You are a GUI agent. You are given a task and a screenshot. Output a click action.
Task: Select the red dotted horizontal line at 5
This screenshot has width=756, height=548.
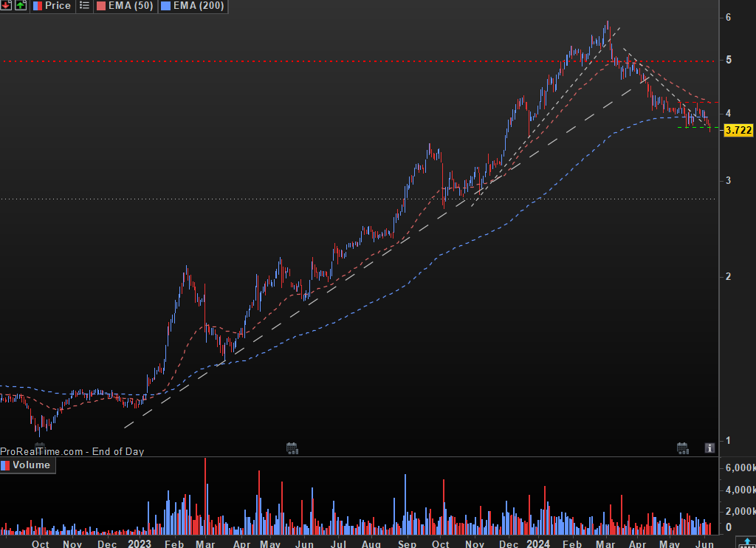pos(360,61)
